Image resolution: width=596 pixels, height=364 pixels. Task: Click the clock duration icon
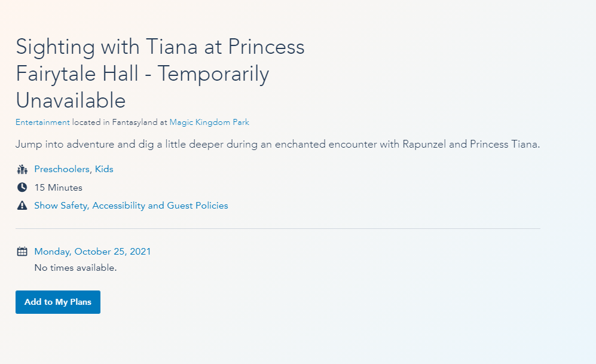[22, 187]
